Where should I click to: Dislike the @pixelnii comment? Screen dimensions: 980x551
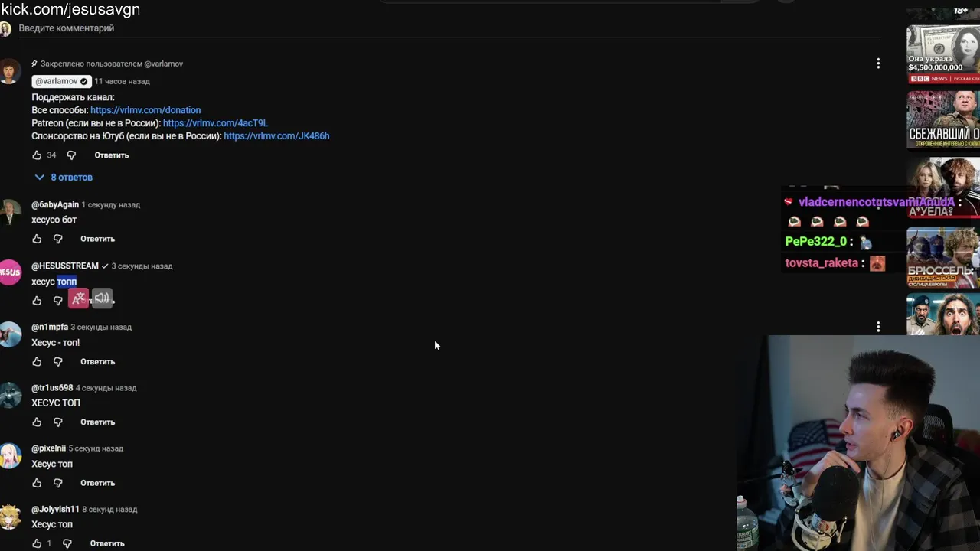57,483
